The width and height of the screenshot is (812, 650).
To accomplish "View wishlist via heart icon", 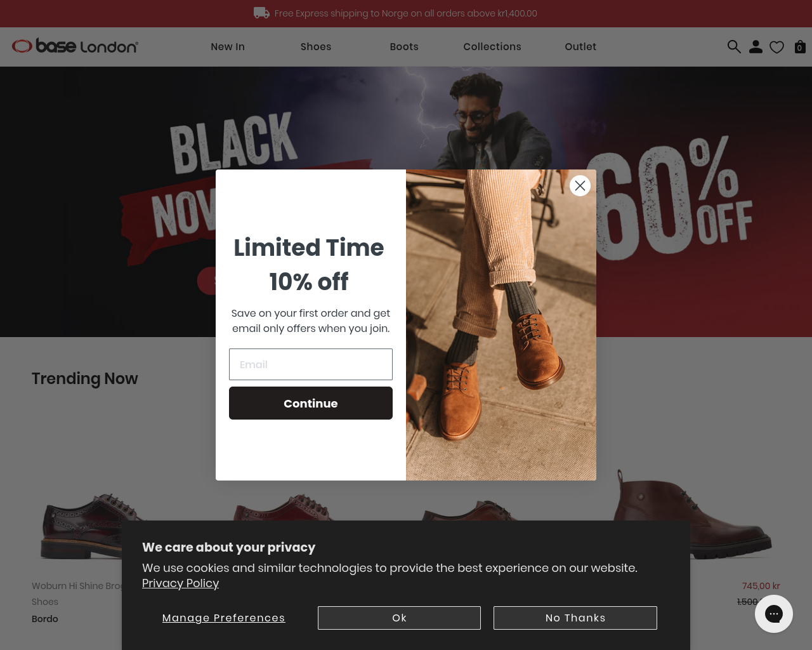I will click(776, 47).
